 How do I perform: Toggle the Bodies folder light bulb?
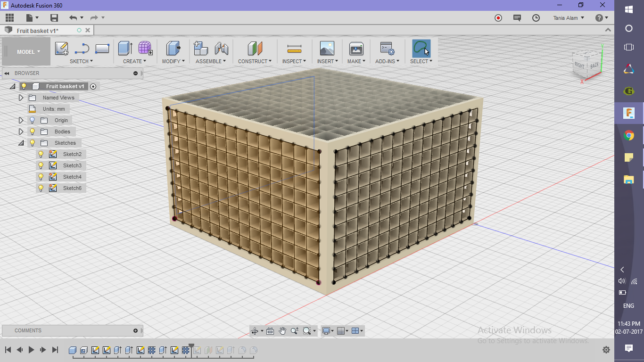(33, 132)
